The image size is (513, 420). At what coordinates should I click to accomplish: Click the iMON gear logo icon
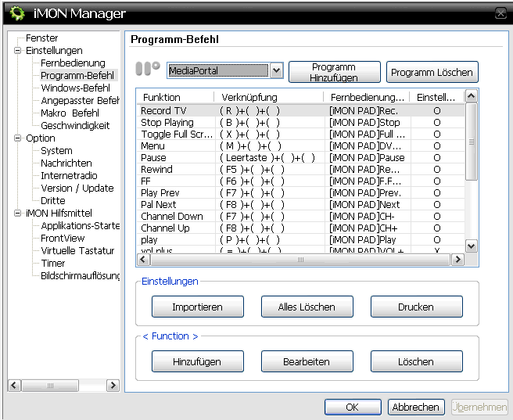pos(17,13)
